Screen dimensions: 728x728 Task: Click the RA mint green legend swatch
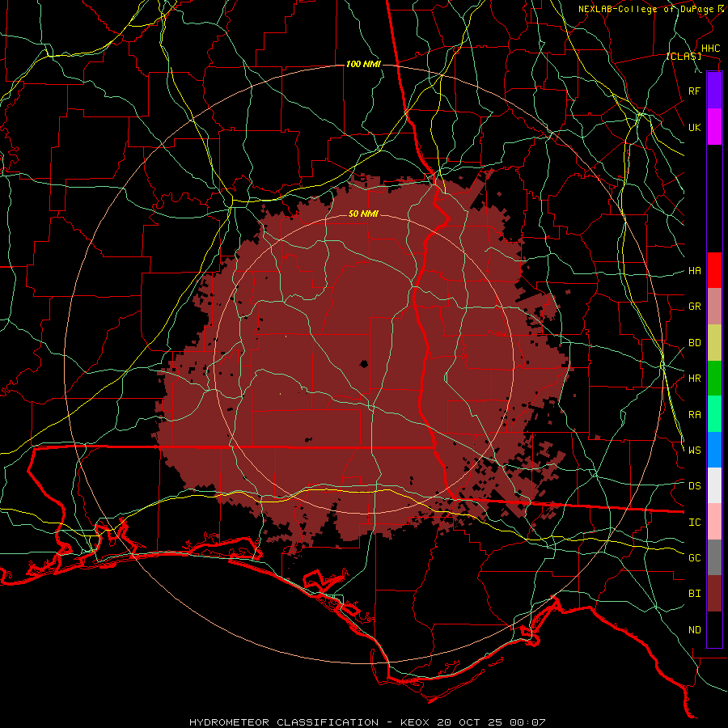(x=714, y=414)
